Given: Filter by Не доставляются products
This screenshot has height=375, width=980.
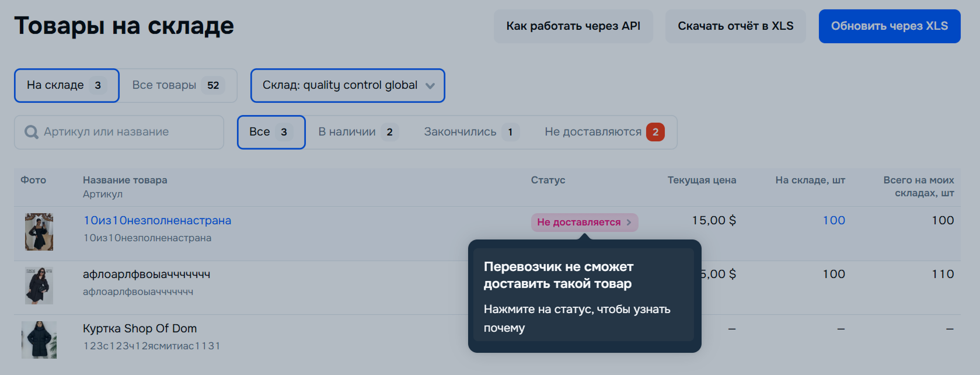Looking at the screenshot, I should coord(604,132).
